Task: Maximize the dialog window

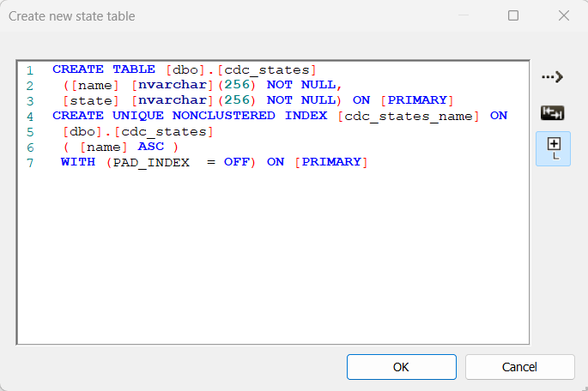Action: tap(513, 15)
